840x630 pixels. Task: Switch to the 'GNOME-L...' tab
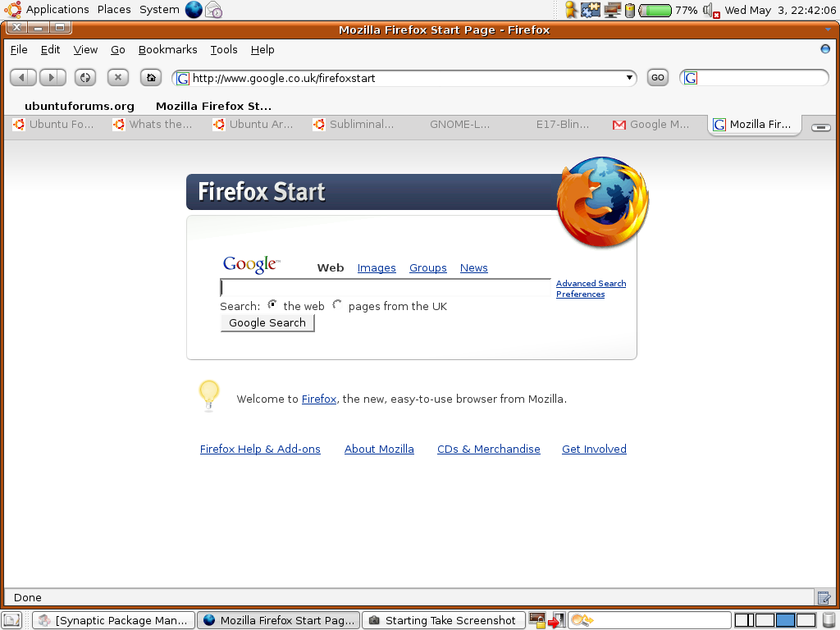pyautogui.click(x=459, y=125)
